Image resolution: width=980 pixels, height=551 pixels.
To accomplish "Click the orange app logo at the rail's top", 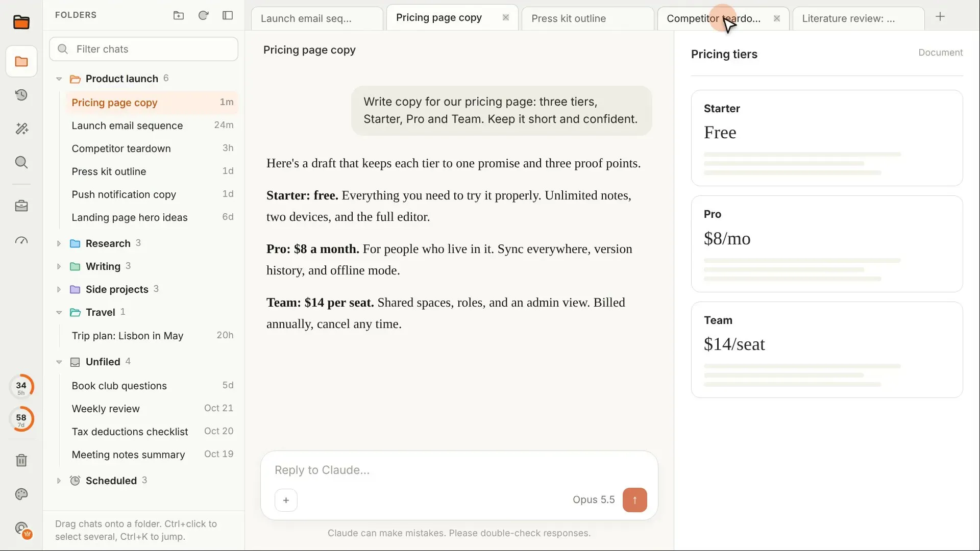I will [x=21, y=22].
